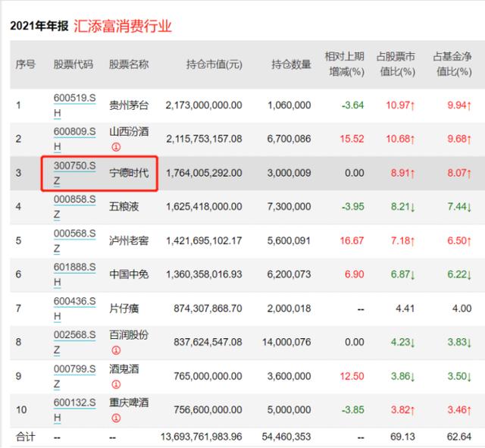485x448 pixels.
Task: Click holding quantity 14,000,076
Action: tap(286, 342)
